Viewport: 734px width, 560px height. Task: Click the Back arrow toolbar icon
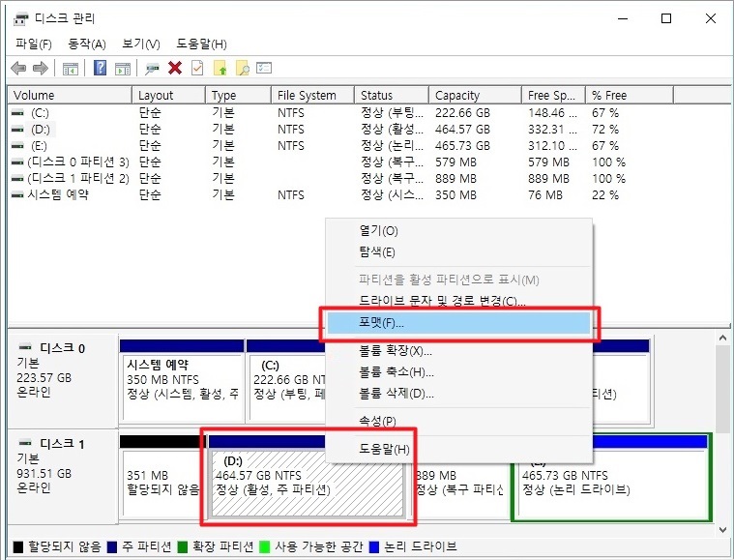(x=18, y=69)
